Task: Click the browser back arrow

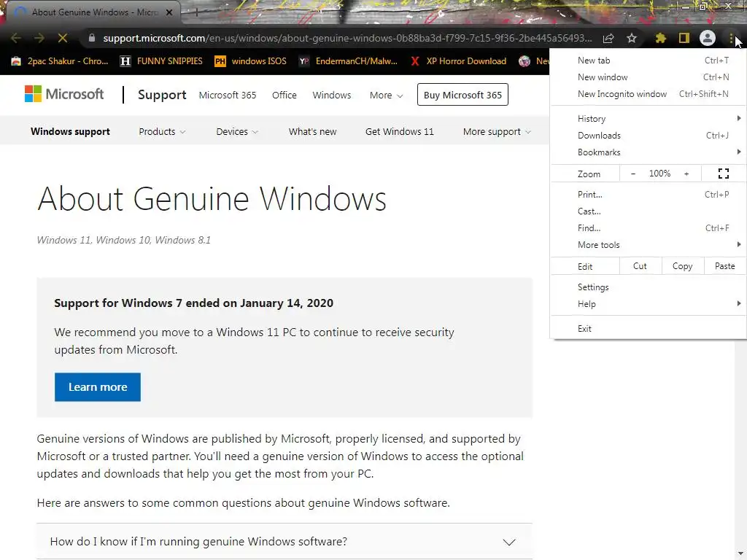Action: point(15,38)
